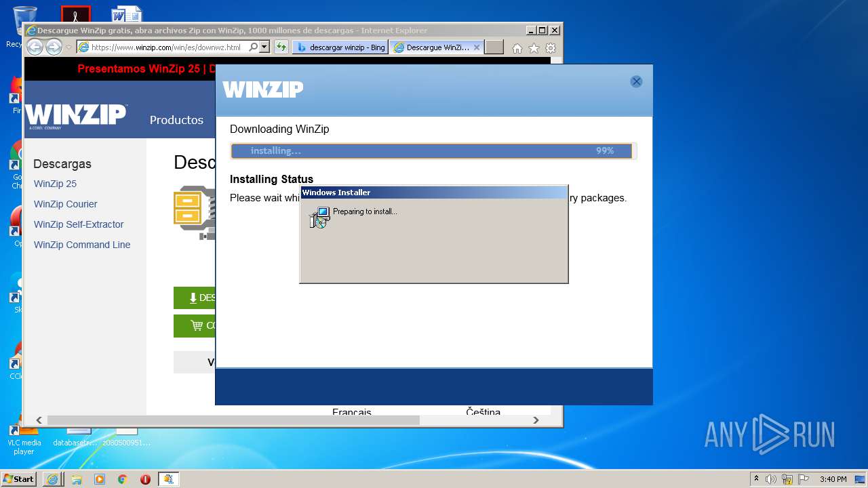
Task: Click the address bar search magnifier icon
Action: click(x=254, y=47)
